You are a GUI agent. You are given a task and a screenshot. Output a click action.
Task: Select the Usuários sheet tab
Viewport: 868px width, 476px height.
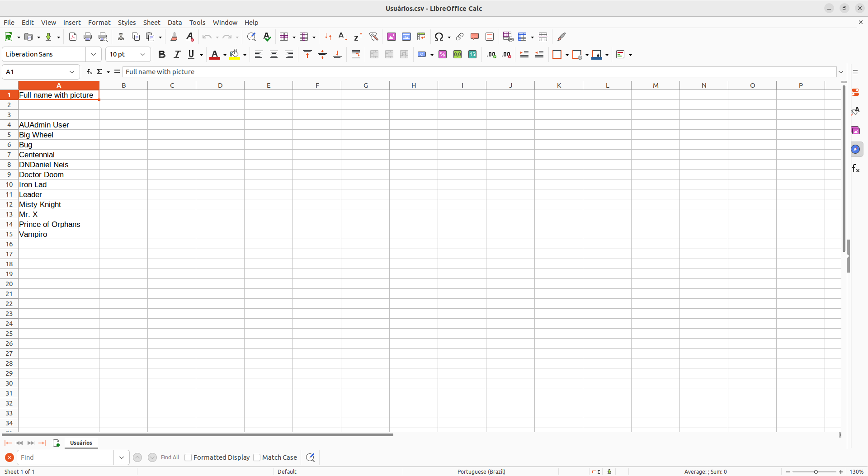[81, 443]
